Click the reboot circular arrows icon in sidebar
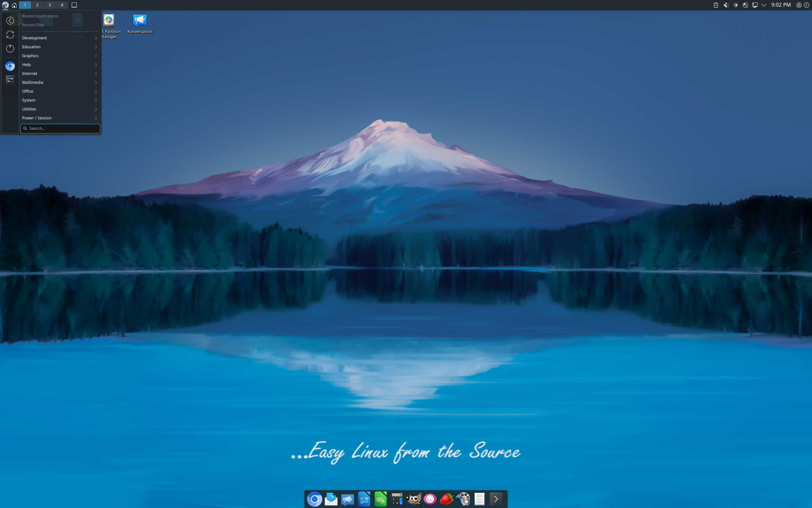 (10, 35)
